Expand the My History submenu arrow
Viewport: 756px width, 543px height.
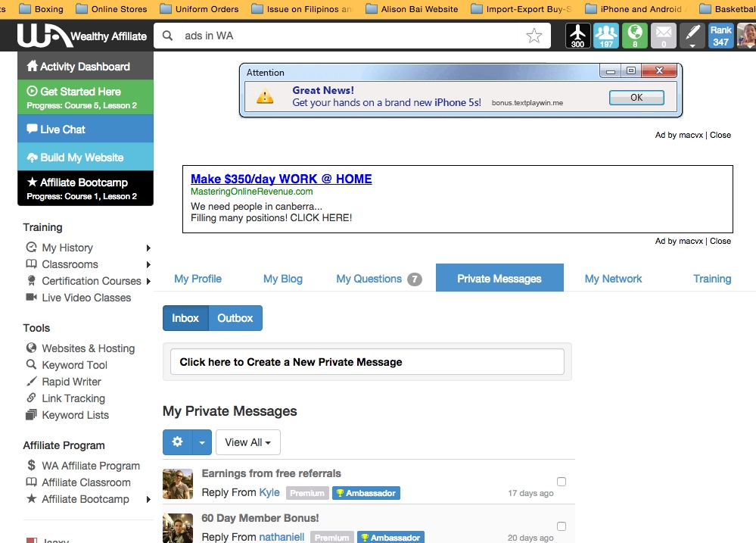(148, 248)
